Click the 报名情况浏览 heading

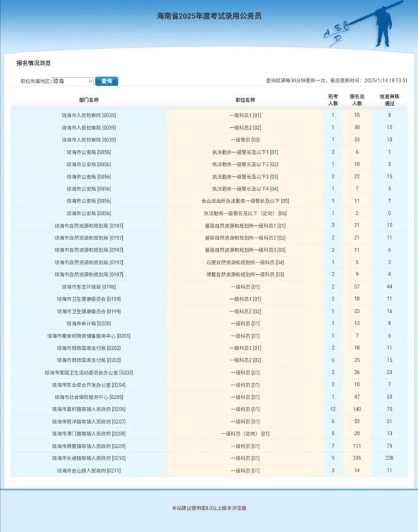pyautogui.click(x=33, y=63)
